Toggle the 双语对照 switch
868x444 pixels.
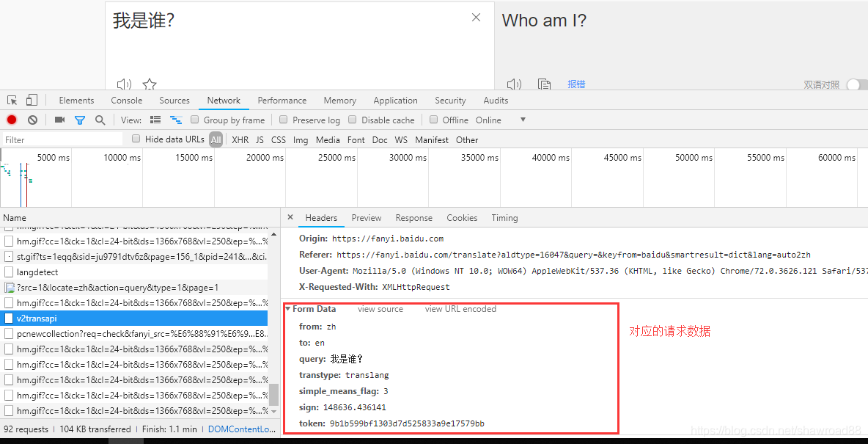point(857,84)
